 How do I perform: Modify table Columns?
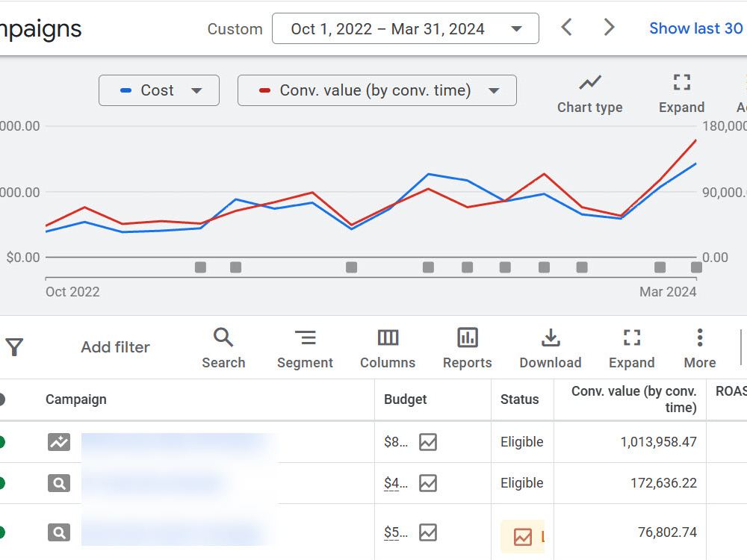[388, 349]
